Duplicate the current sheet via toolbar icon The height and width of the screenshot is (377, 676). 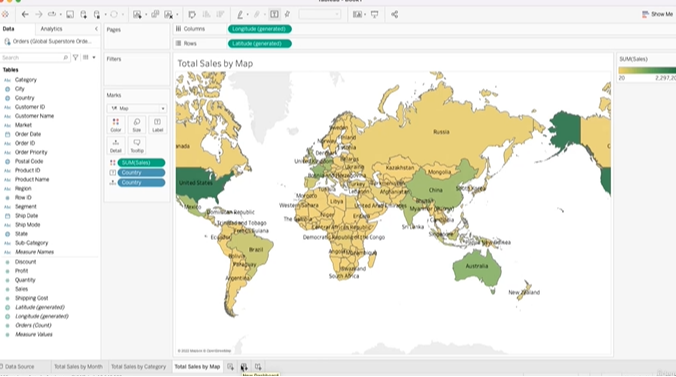155,15
